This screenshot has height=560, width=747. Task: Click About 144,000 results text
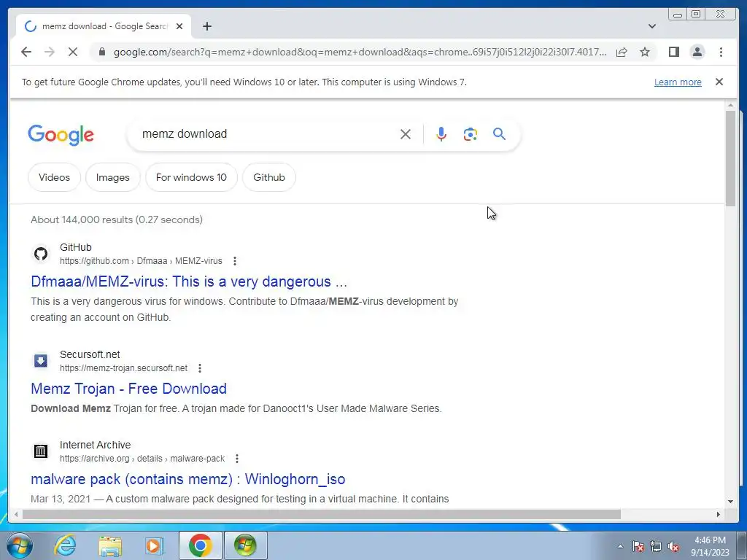pyautogui.click(x=117, y=219)
